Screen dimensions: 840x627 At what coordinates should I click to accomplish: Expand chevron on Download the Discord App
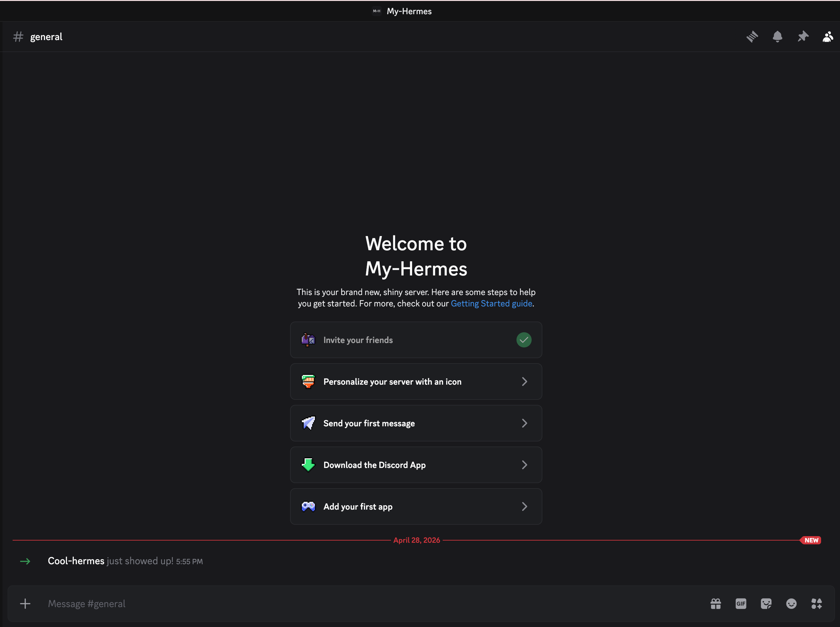pyautogui.click(x=524, y=464)
